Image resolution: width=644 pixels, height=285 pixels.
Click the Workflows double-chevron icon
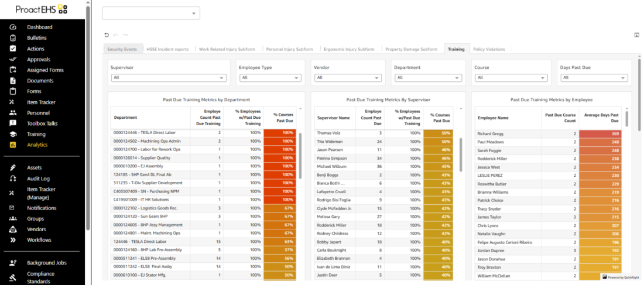click(x=13, y=240)
